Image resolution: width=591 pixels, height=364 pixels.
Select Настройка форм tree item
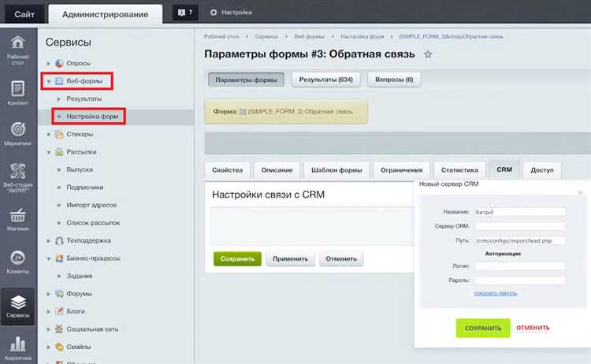(x=92, y=117)
